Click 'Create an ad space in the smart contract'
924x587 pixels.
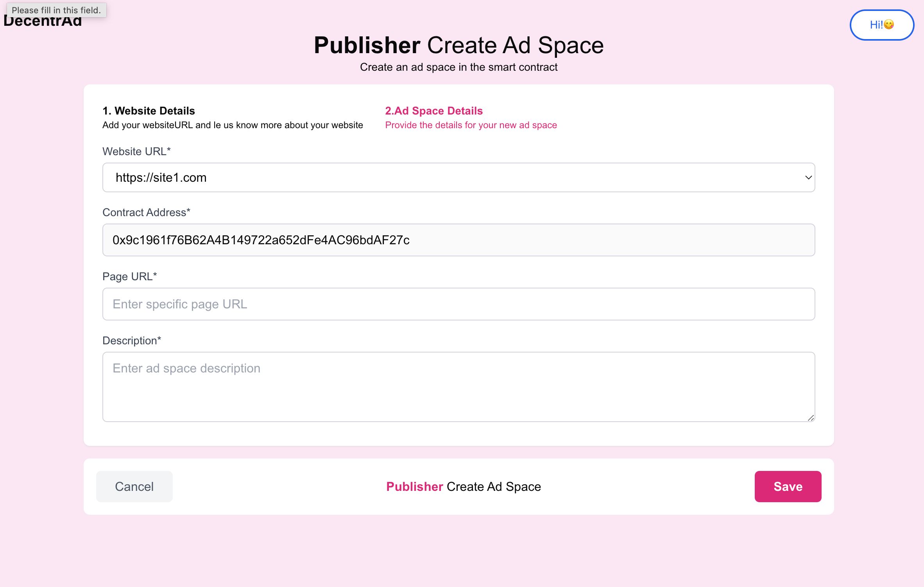(458, 67)
